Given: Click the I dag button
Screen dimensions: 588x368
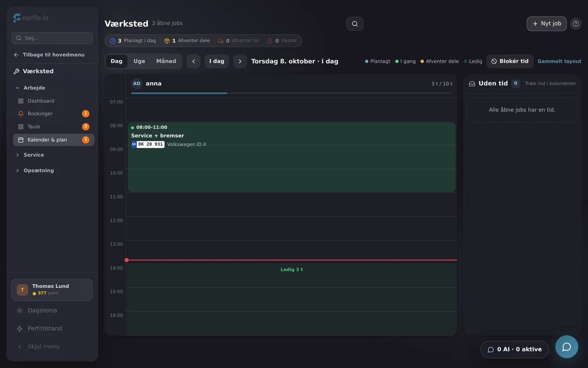Looking at the screenshot, I should click(x=217, y=61).
